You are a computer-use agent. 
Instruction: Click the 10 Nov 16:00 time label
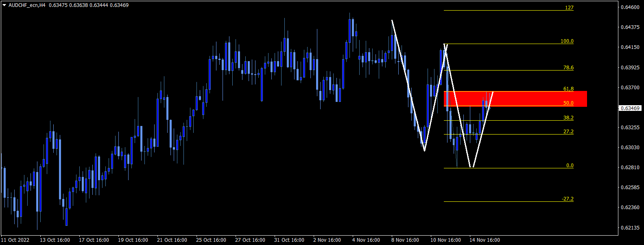[445, 240]
